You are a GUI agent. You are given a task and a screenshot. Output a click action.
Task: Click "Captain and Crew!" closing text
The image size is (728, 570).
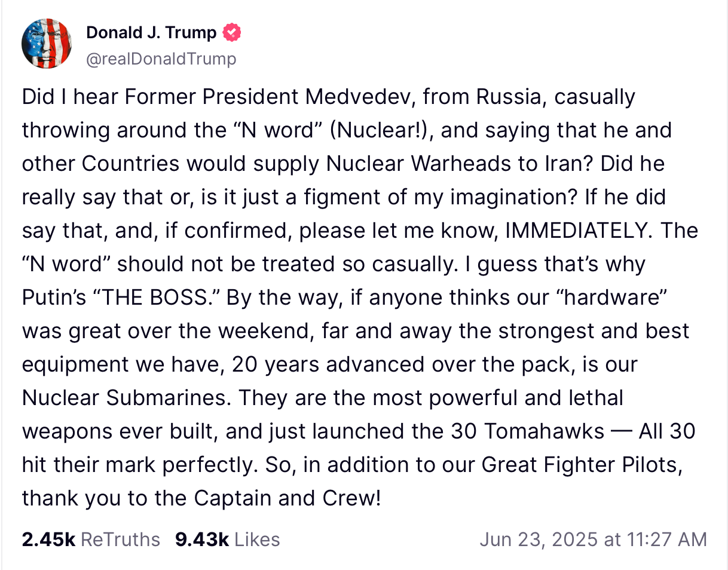(x=286, y=498)
